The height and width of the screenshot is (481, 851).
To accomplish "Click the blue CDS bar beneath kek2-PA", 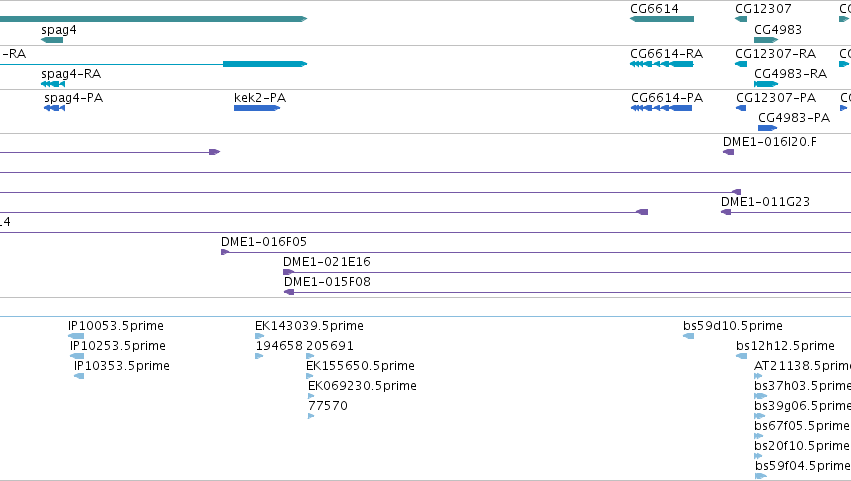I will point(257,108).
